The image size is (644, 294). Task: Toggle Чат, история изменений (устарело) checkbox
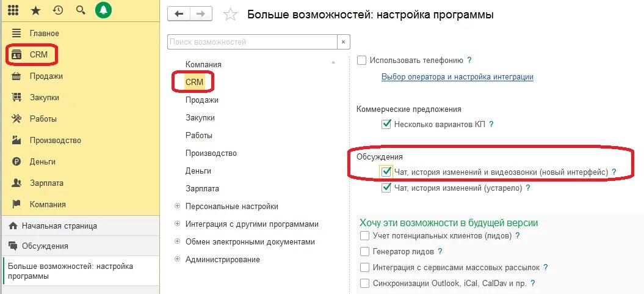point(386,188)
